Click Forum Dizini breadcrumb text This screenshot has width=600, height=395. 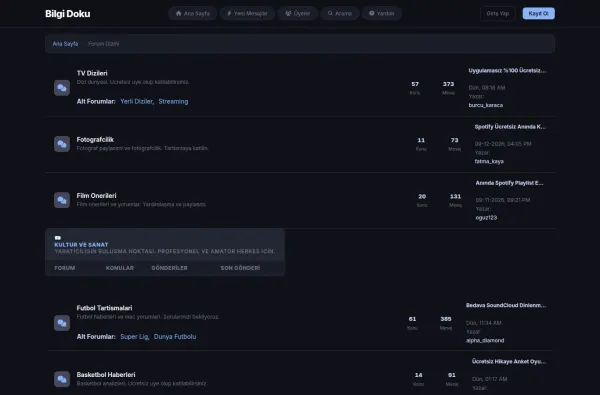point(103,44)
